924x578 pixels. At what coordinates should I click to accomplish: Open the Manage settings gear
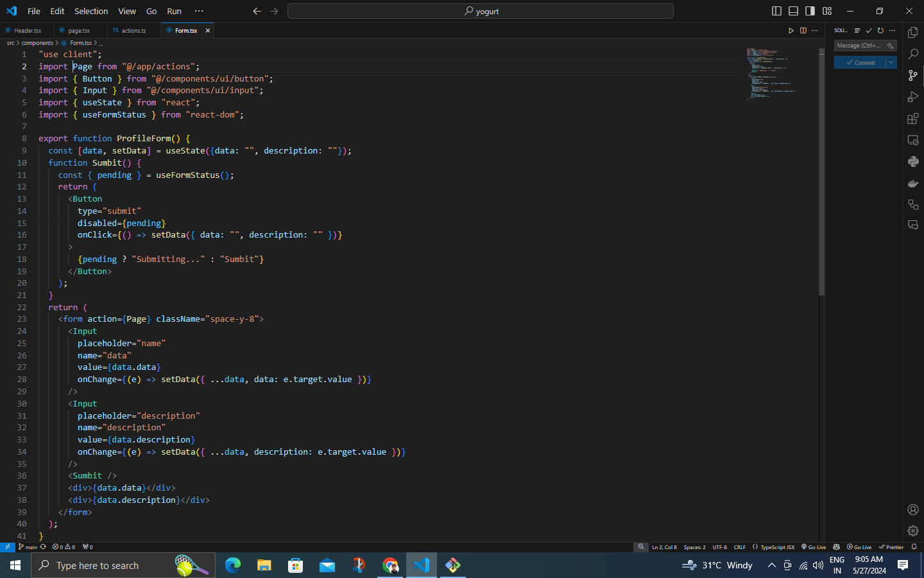tap(913, 530)
